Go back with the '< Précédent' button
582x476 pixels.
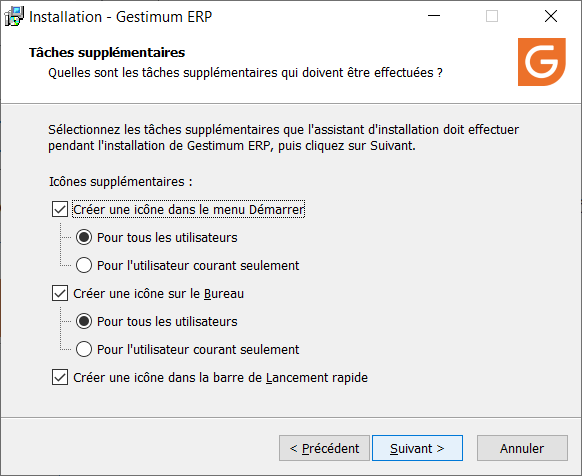pyautogui.click(x=324, y=448)
